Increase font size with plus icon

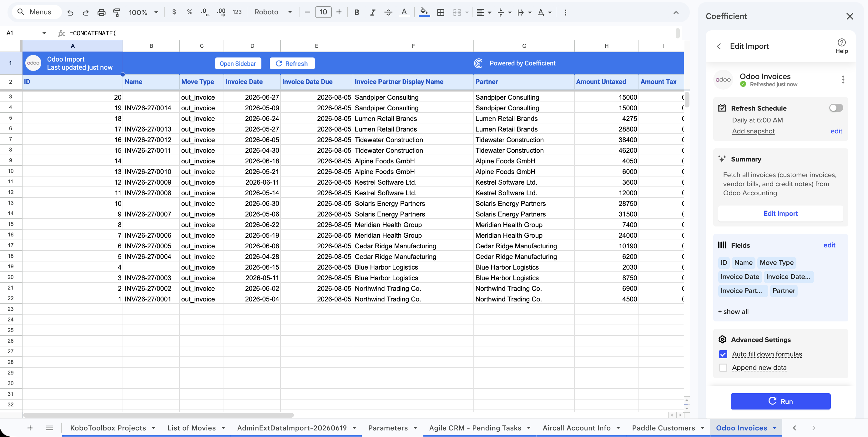[x=339, y=12]
